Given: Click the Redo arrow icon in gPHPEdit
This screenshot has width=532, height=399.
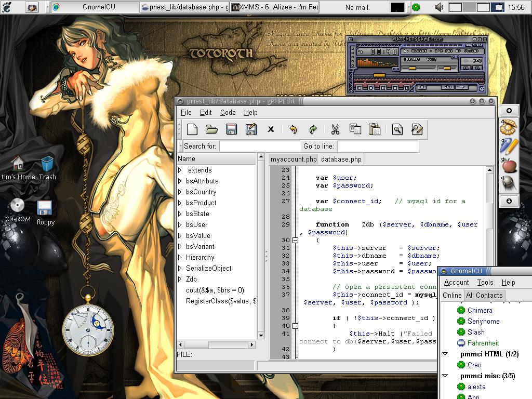Looking at the screenshot, I should 313,129.
